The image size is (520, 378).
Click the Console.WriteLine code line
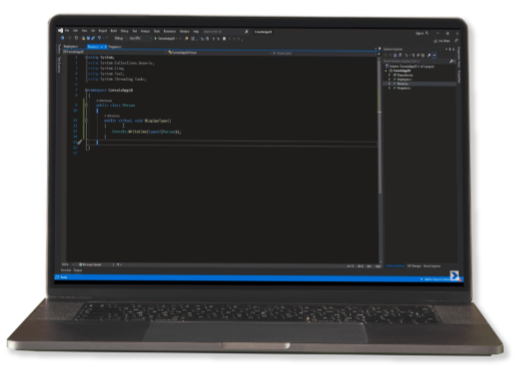(x=147, y=132)
